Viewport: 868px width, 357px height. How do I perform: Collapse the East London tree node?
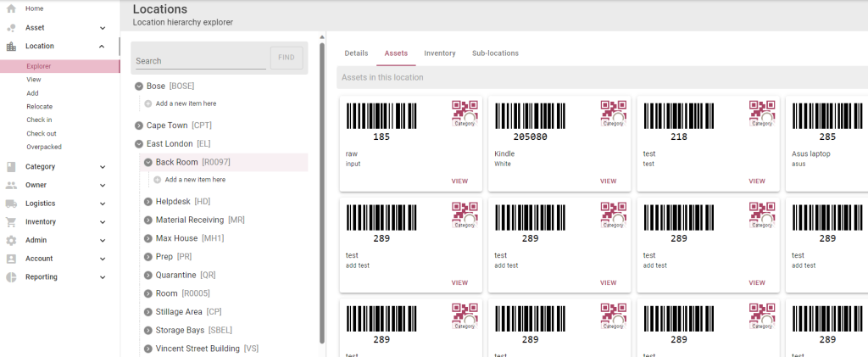[139, 144]
